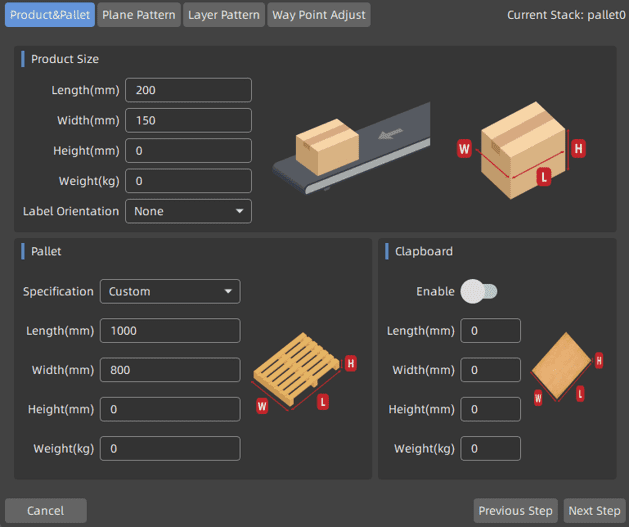Focus the Pallet Weight input
629x527 pixels.
coord(170,448)
